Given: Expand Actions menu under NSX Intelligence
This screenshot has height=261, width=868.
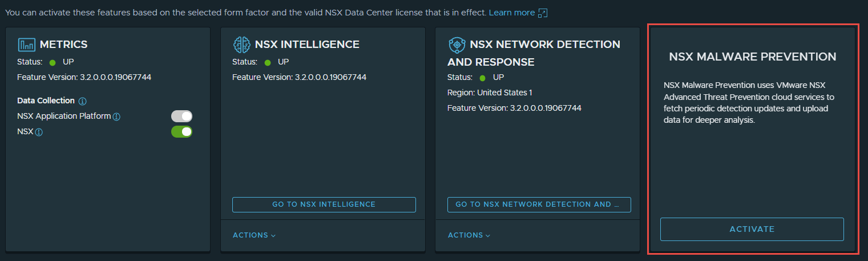Looking at the screenshot, I should 254,235.
